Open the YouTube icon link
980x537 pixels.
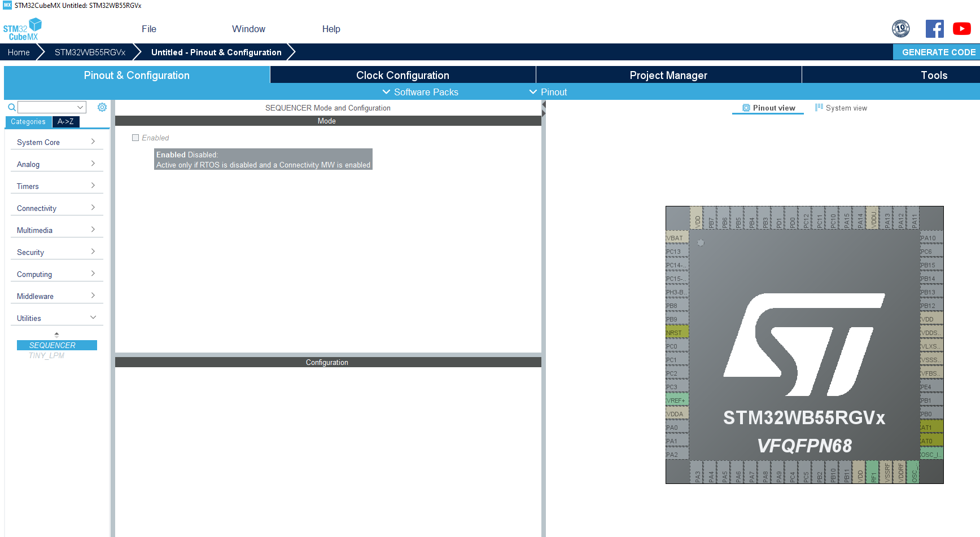pyautogui.click(x=961, y=29)
